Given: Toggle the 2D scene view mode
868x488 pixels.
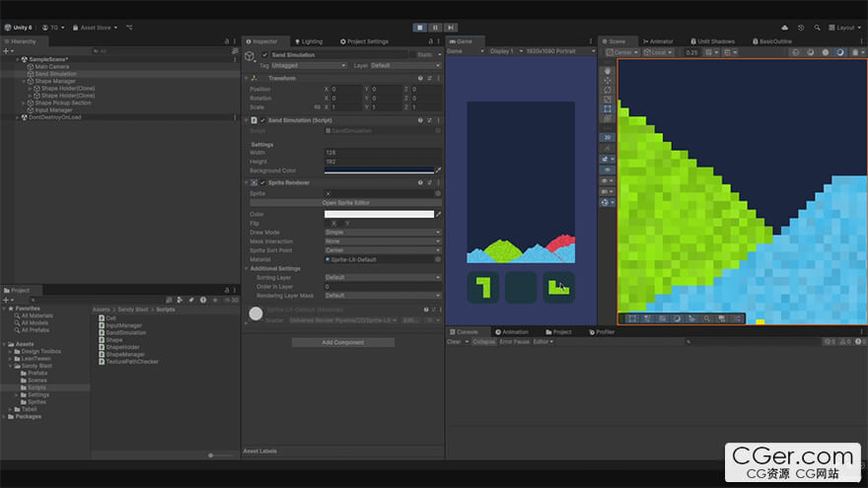Looking at the screenshot, I should (x=608, y=137).
